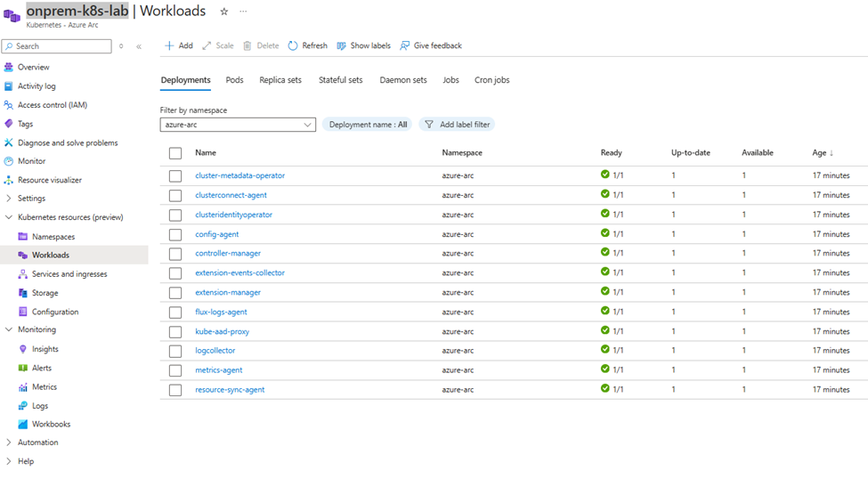Open the metrics-agent deployment link

219,369
